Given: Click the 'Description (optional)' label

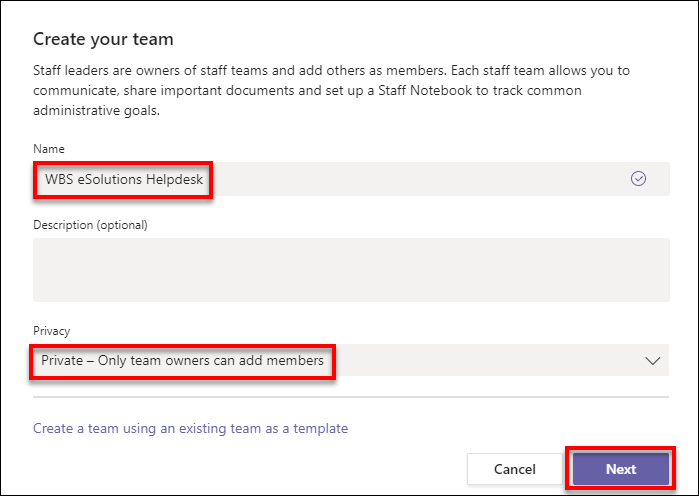Looking at the screenshot, I should [90, 224].
